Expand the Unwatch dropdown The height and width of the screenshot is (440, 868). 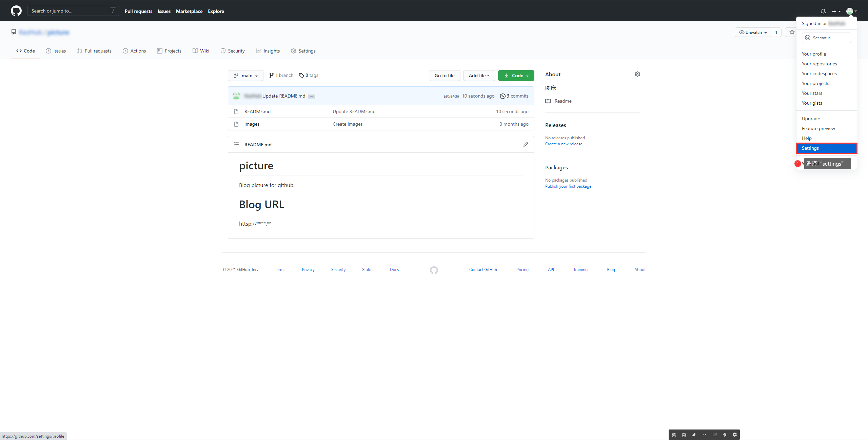(x=753, y=32)
